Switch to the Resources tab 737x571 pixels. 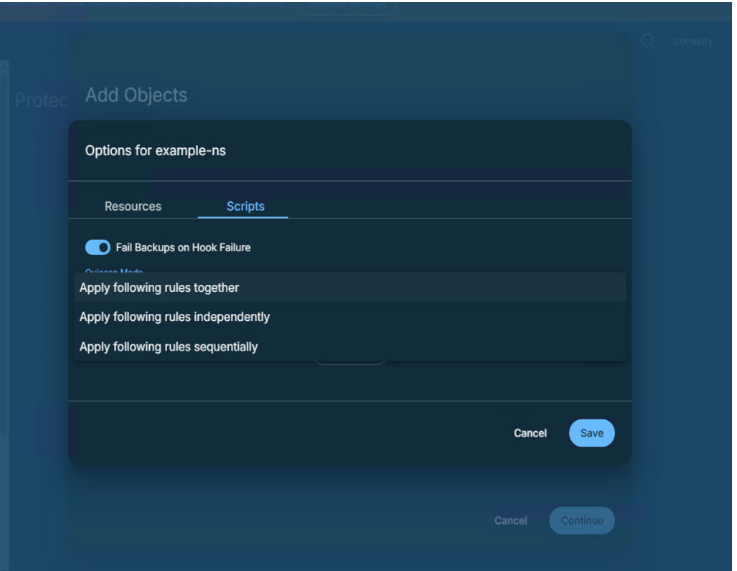click(x=133, y=207)
